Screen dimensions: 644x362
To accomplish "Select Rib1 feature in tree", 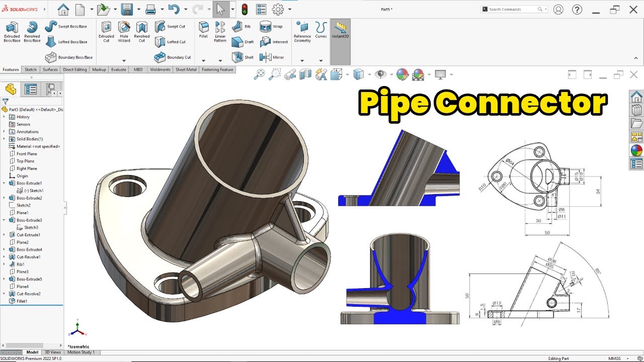I will [20, 264].
